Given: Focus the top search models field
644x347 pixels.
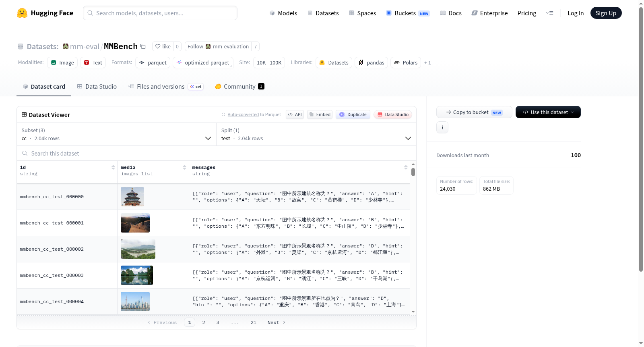Looking at the screenshot, I should (160, 13).
